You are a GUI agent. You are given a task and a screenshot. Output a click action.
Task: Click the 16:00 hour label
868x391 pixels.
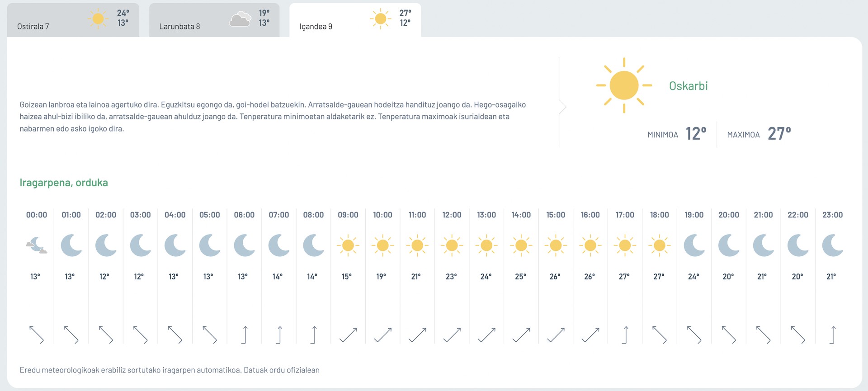click(x=590, y=215)
